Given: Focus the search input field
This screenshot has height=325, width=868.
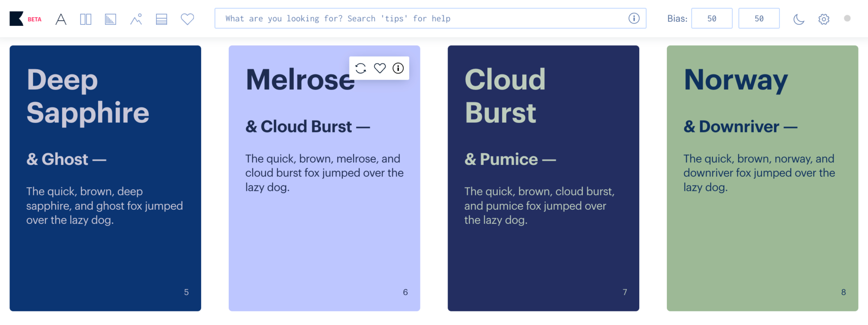Looking at the screenshot, I should 420,19.
